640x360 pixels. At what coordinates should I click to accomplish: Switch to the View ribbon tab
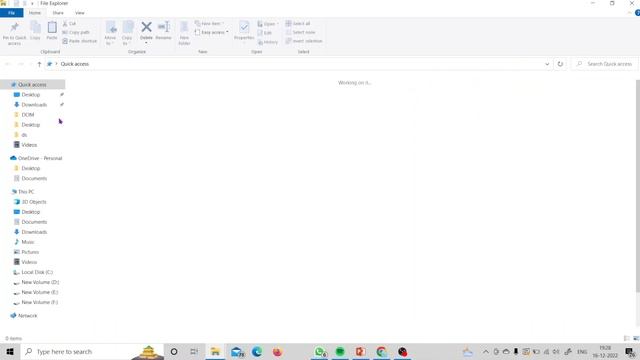coord(80,13)
